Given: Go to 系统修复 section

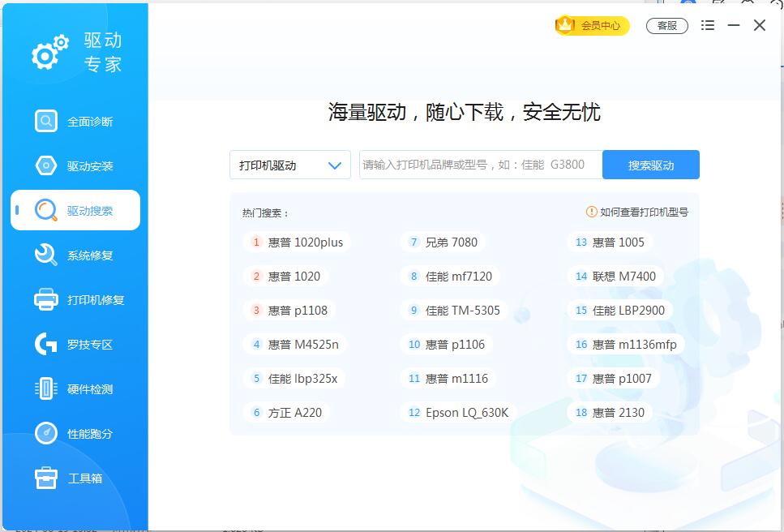Looking at the screenshot, I should pos(75,255).
